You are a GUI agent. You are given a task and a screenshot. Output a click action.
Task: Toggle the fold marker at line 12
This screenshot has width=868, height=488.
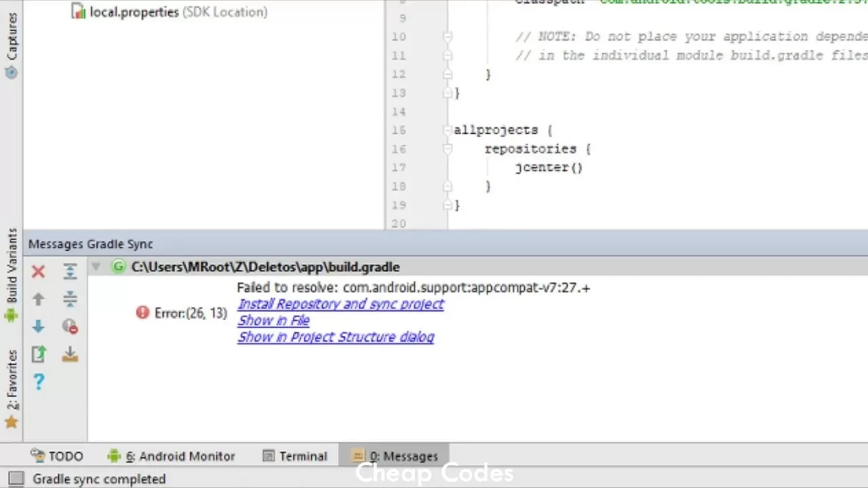point(448,74)
